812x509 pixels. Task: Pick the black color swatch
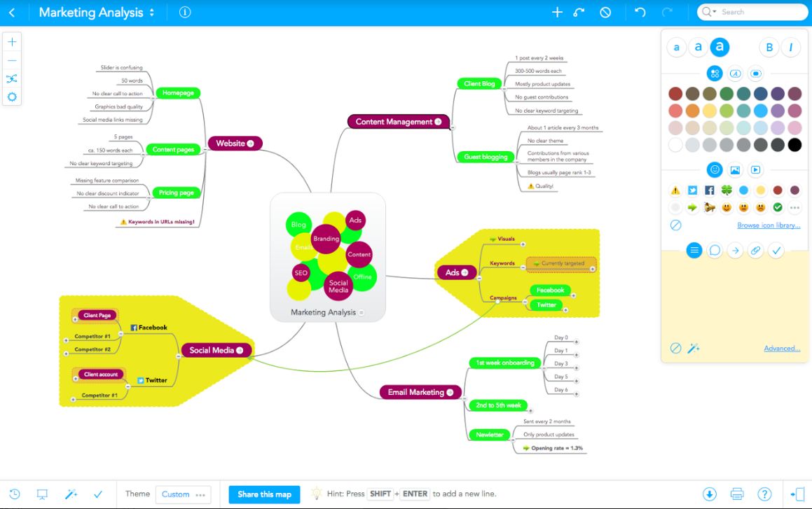794,145
